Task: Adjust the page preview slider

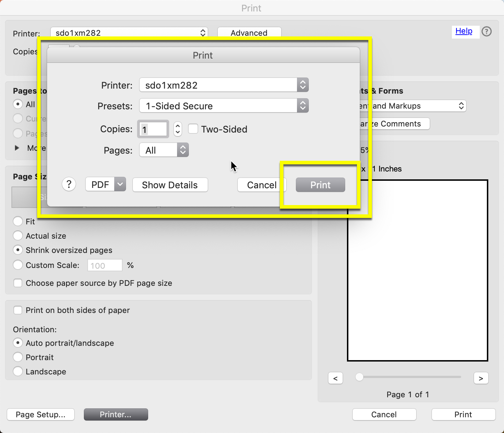Action: [359, 377]
